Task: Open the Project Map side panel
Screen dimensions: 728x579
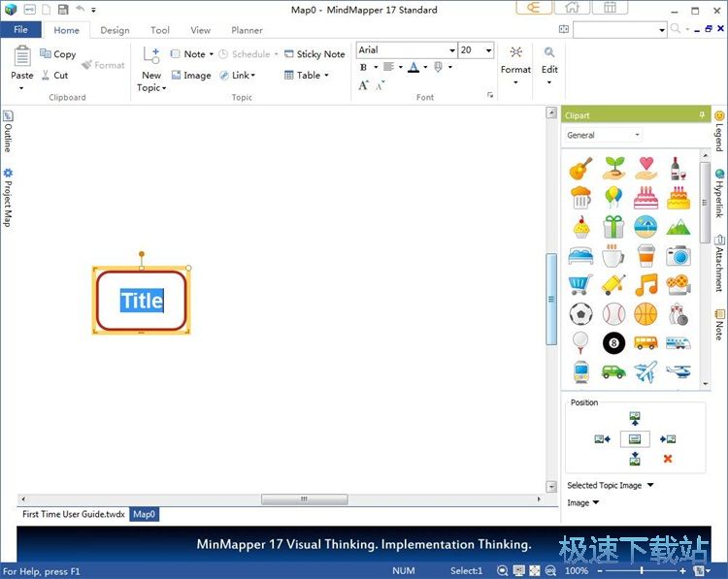Action: coord(8,198)
